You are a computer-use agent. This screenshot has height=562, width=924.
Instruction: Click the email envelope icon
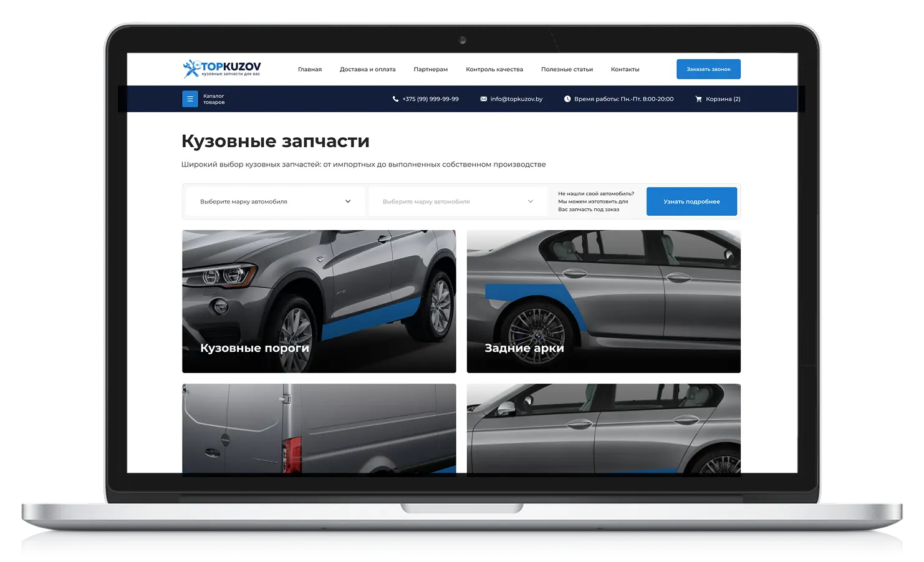point(484,99)
